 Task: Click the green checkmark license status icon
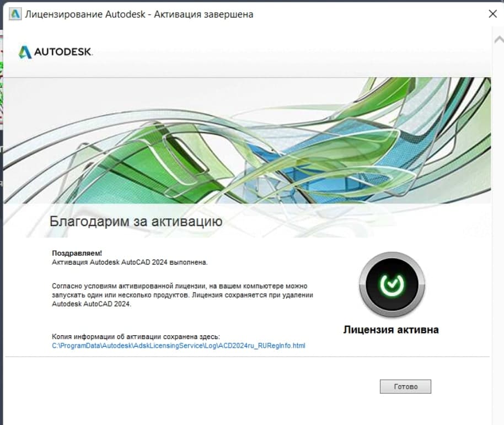pyautogui.click(x=392, y=284)
